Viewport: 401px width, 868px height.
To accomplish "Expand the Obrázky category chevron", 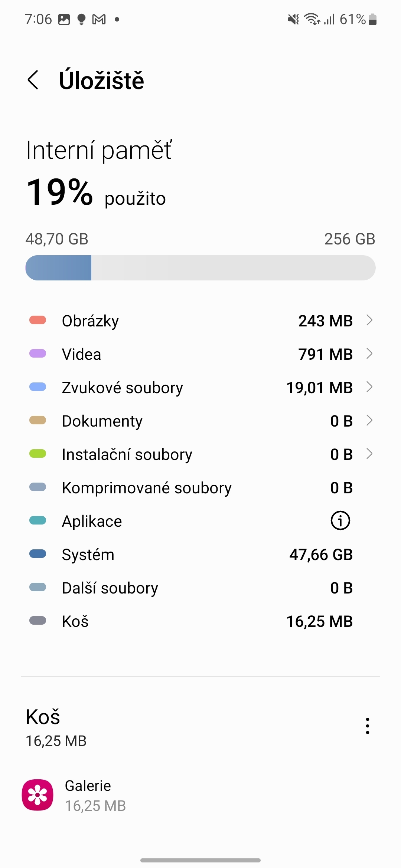I will coord(369,320).
